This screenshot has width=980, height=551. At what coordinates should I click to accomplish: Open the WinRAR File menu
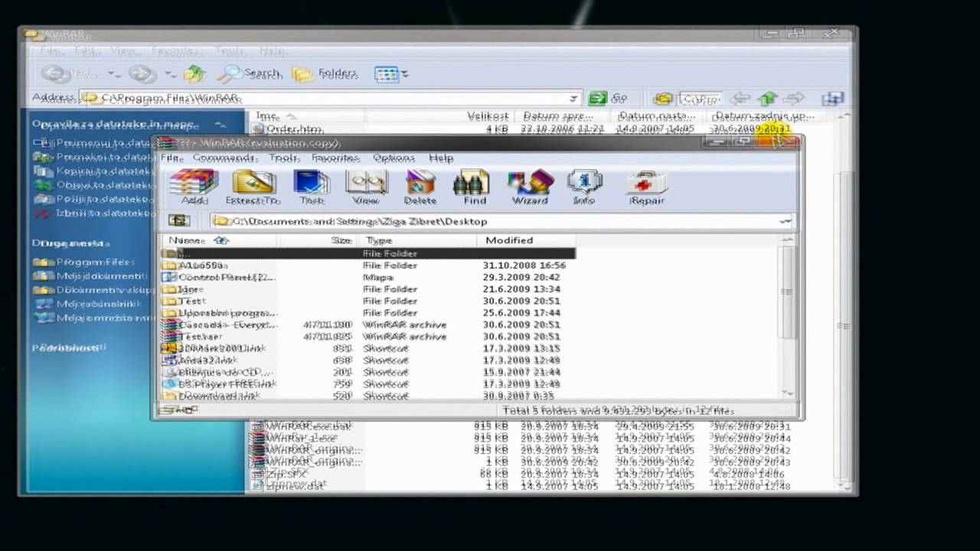pos(171,158)
